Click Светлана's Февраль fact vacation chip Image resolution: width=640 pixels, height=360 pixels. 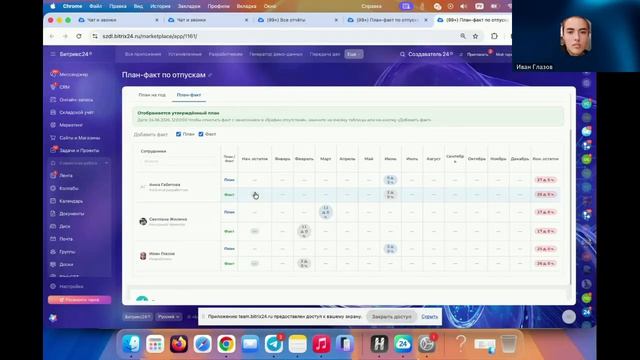click(304, 231)
